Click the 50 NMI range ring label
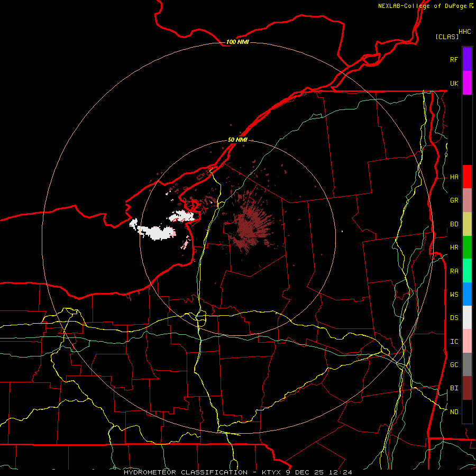Image resolution: width=476 pixels, height=476 pixels. [x=237, y=140]
